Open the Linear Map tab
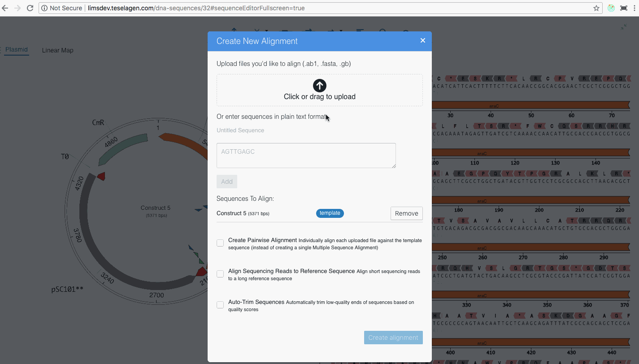This screenshot has height=364, width=639. click(x=58, y=50)
